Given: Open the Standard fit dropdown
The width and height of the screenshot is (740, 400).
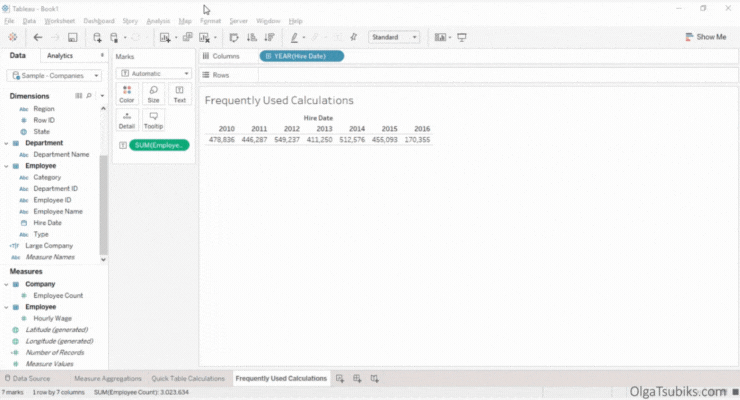Looking at the screenshot, I should tap(394, 37).
